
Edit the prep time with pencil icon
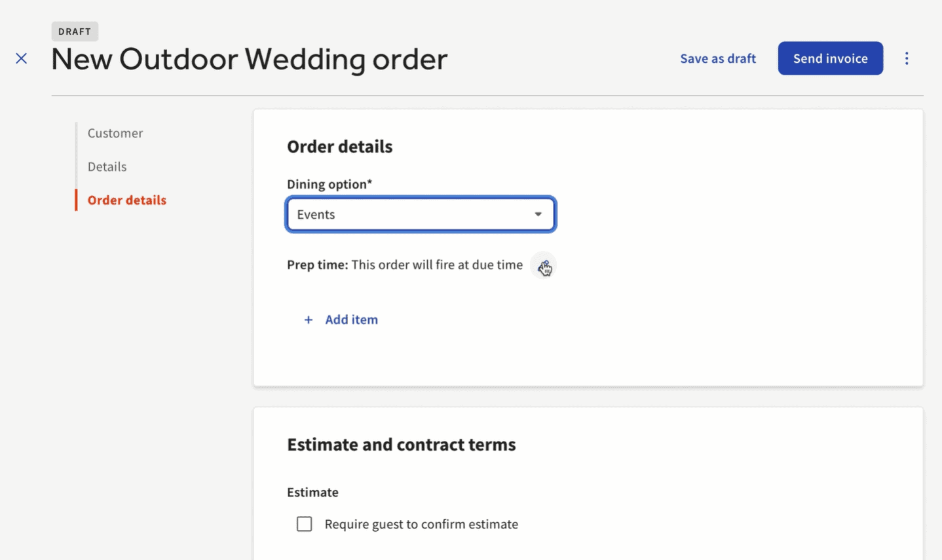[543, 265]
